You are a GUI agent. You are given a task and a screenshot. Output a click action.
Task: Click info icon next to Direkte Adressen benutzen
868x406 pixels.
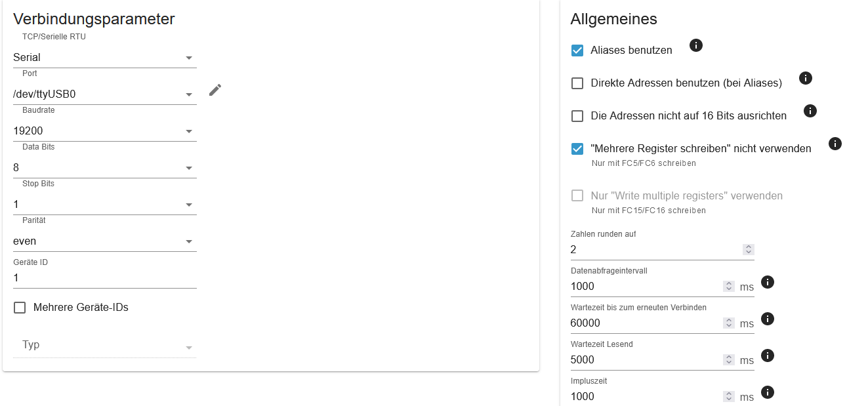[806, 78]
